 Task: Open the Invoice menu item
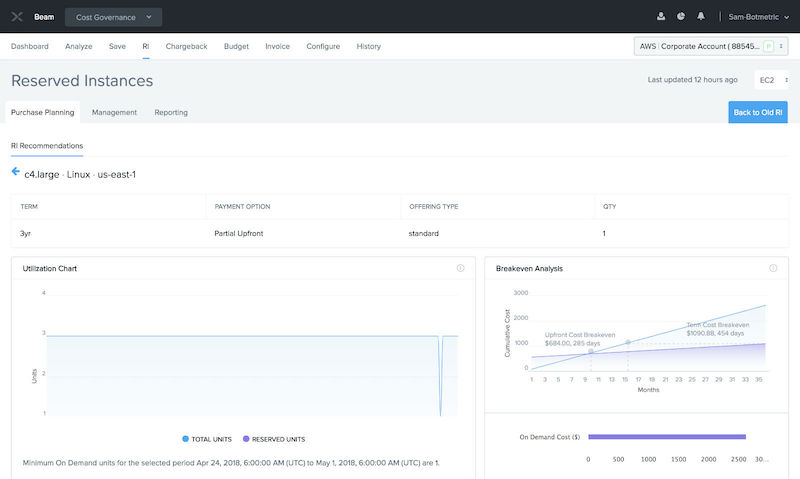pyautogui.click(x=277, y=46)
